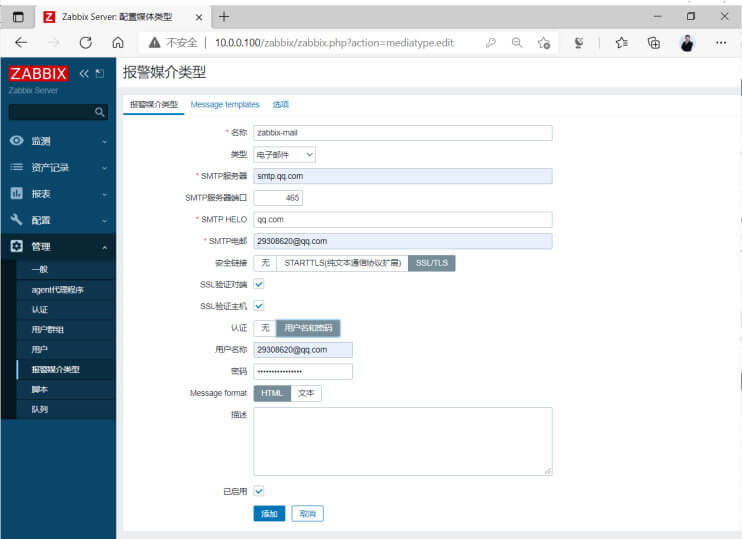Click the password key icon in address bar

(x=491, y=43)
